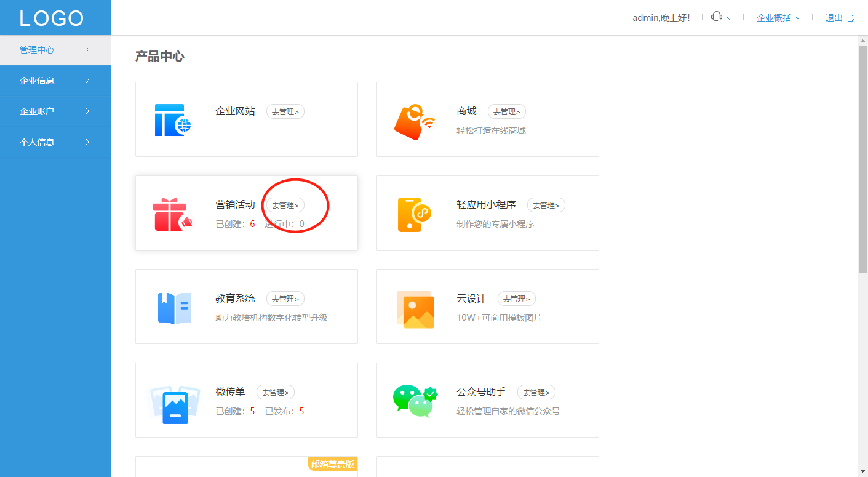Click the admin,晚上好! greeting
The image size is (868, 477).
[661, 18]
